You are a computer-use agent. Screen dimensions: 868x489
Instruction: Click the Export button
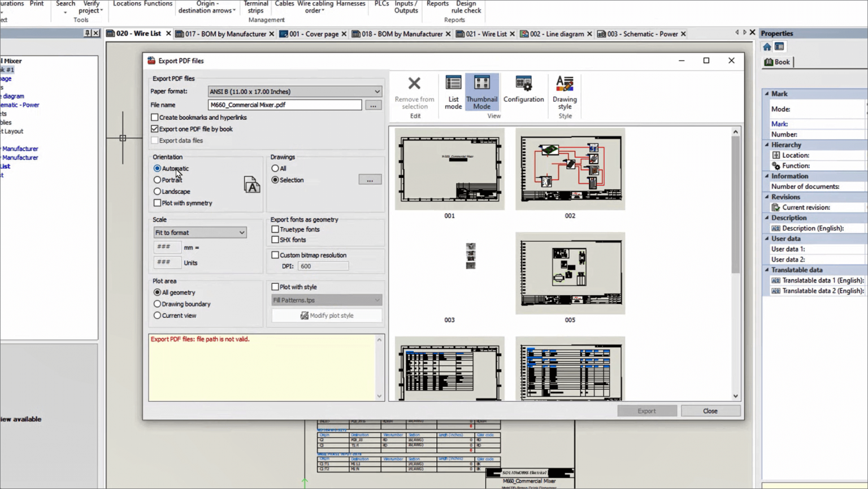click(647, 411)
